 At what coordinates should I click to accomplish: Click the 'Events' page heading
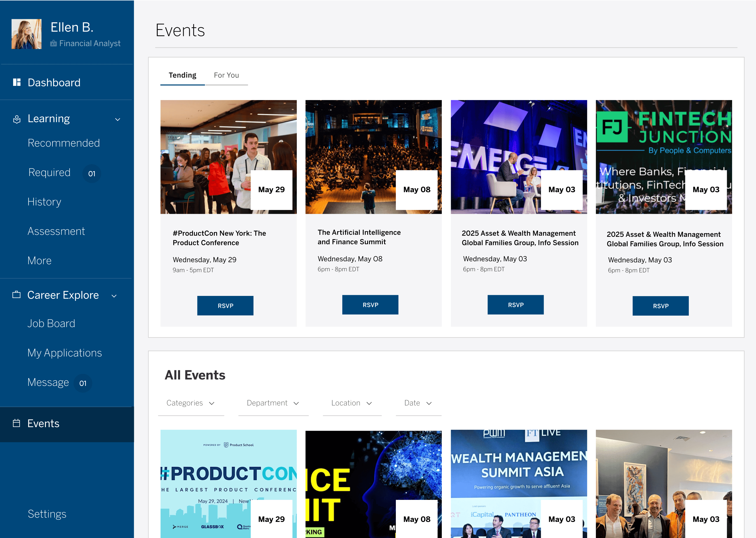click(180, 30)
